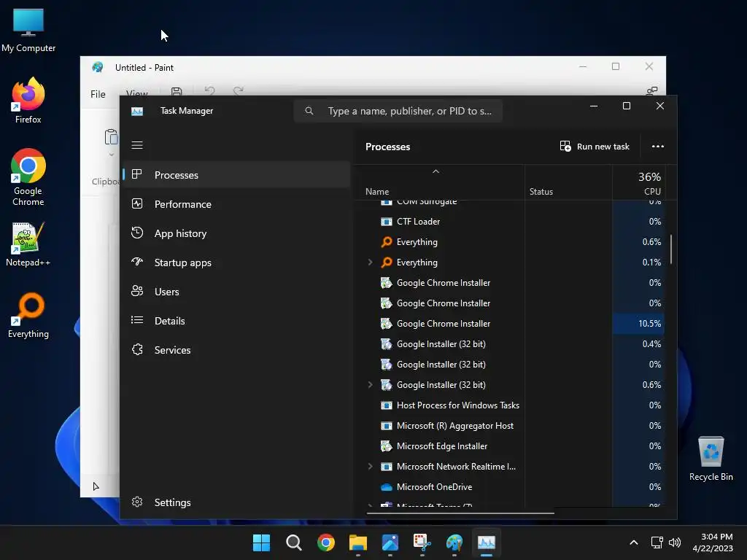Select the Notepad++ desktop shortcut
The height and width of the screenshot is (560, 747).
coord(28,244)
